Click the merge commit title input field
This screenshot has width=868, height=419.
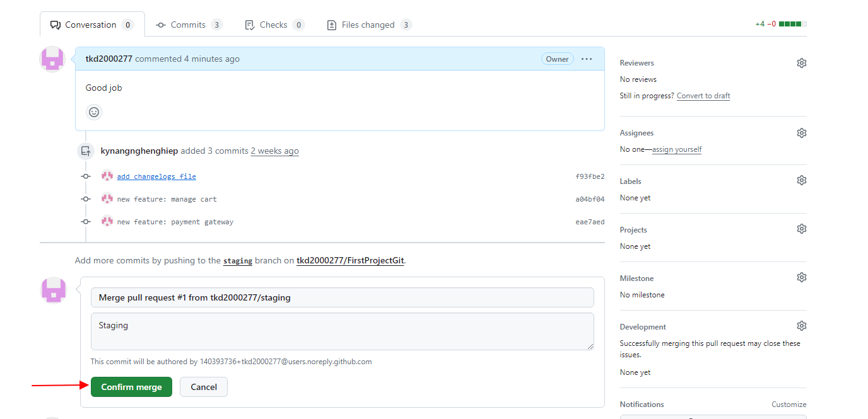click(342, 297)
